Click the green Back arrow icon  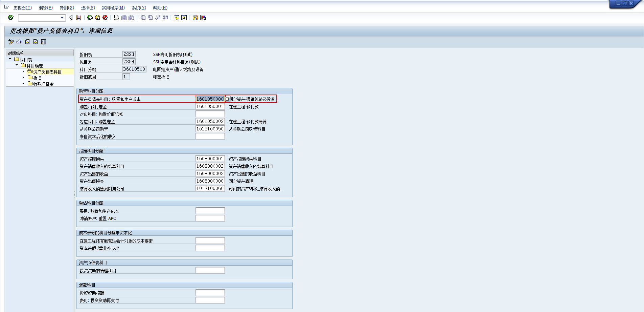(x=90, y=18)
